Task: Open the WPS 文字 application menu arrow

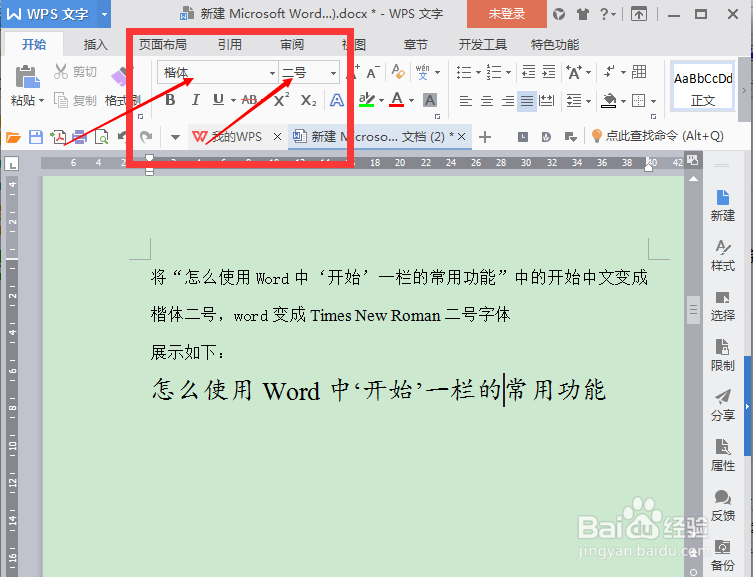Action: [x=104, y=14]
